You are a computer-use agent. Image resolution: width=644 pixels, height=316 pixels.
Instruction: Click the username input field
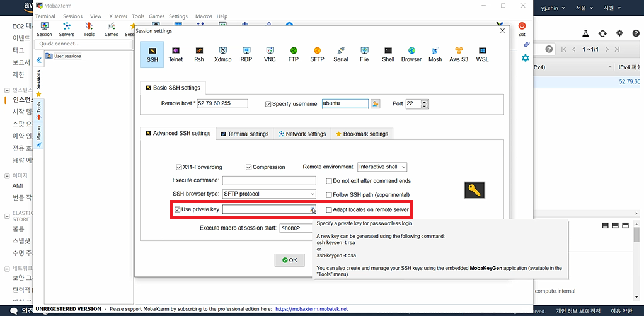(x=345, y=103)
